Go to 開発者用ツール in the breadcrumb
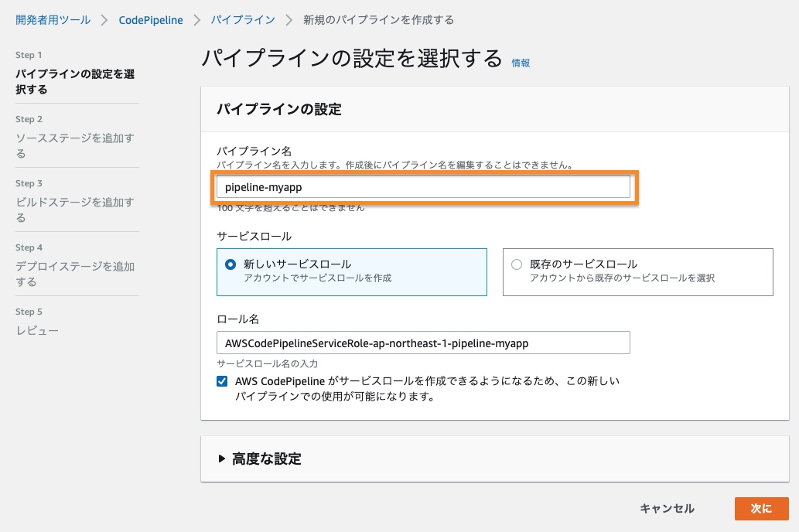 coord(53,20)
